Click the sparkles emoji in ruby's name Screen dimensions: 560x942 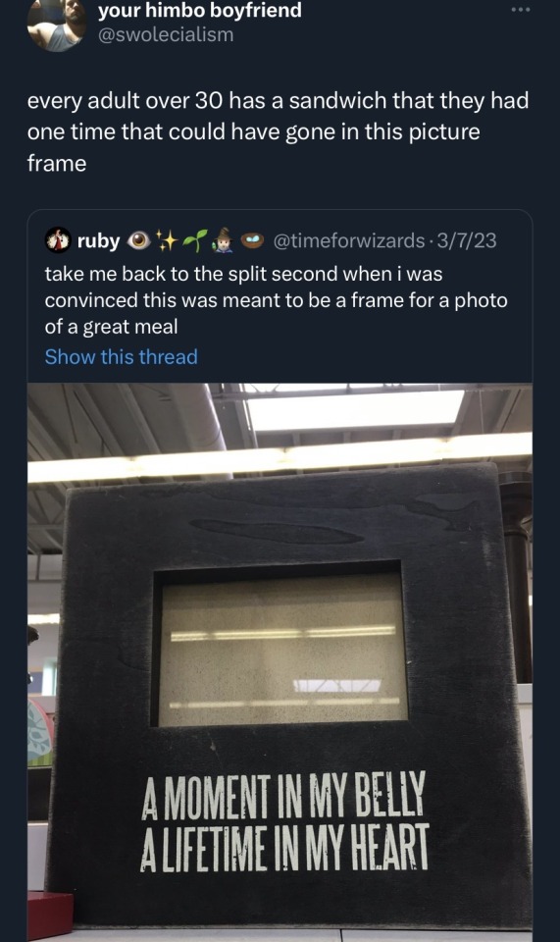point(168,240)
